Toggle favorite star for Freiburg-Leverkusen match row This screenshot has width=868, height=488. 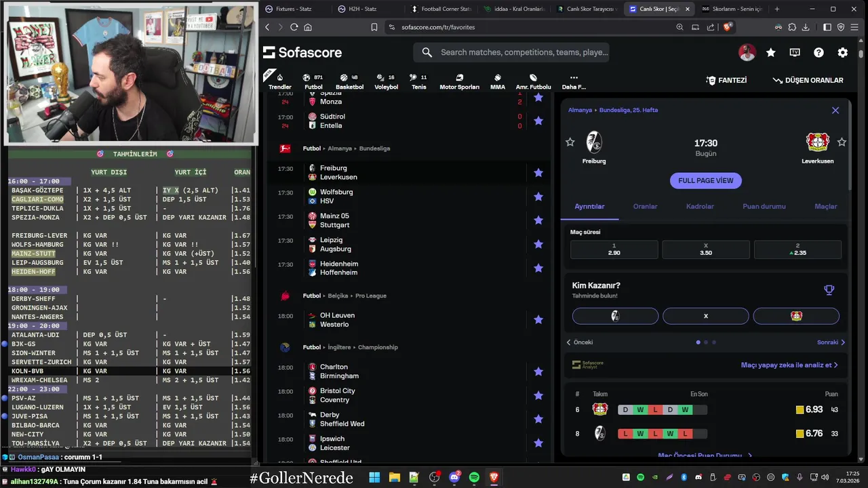[x=538, y=173]
